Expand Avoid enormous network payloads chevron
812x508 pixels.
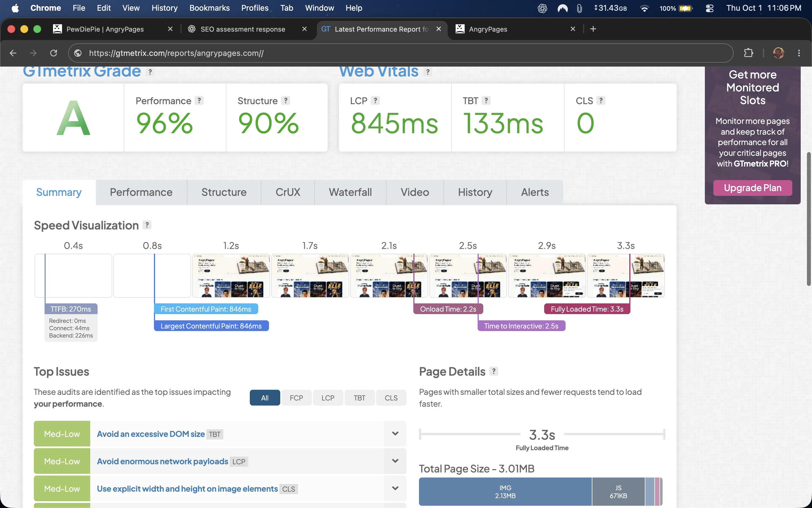[x=395, y=461]
